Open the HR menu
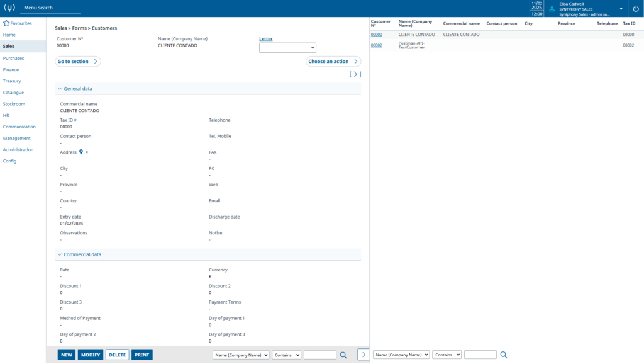The width and height of the screenshot is (644, 364). click(6, 116)
